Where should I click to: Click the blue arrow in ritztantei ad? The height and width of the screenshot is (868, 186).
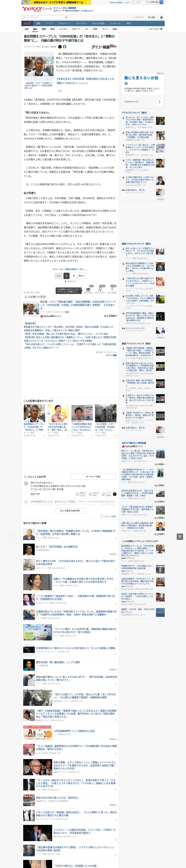pos(159,101)
